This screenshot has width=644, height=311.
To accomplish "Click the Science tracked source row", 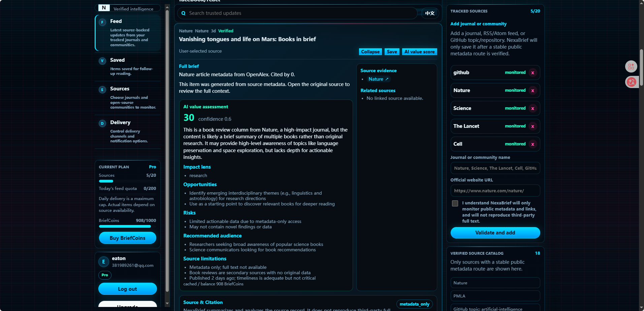I will click(495, 108).
